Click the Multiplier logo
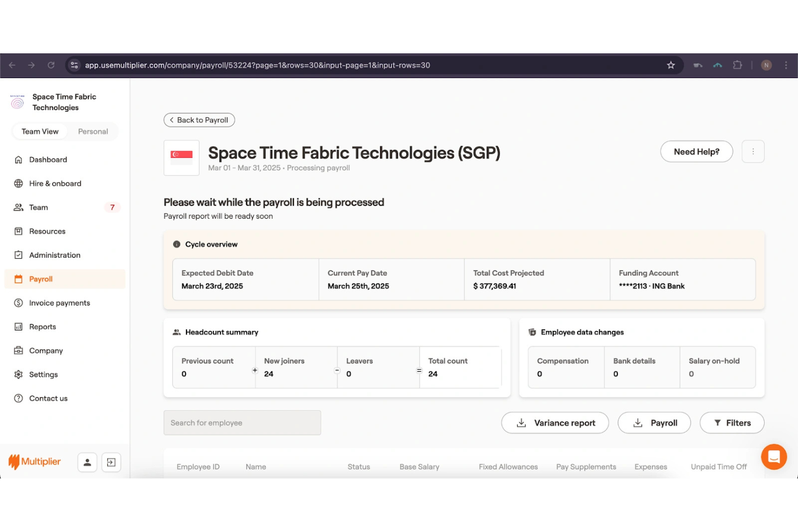The width and height of the screenshot is (798, 532). (x=35, y=462)
